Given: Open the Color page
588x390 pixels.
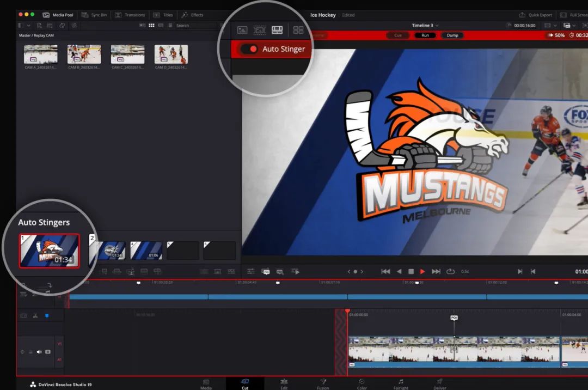Looking at the screenshot, I should click(362, 385).
